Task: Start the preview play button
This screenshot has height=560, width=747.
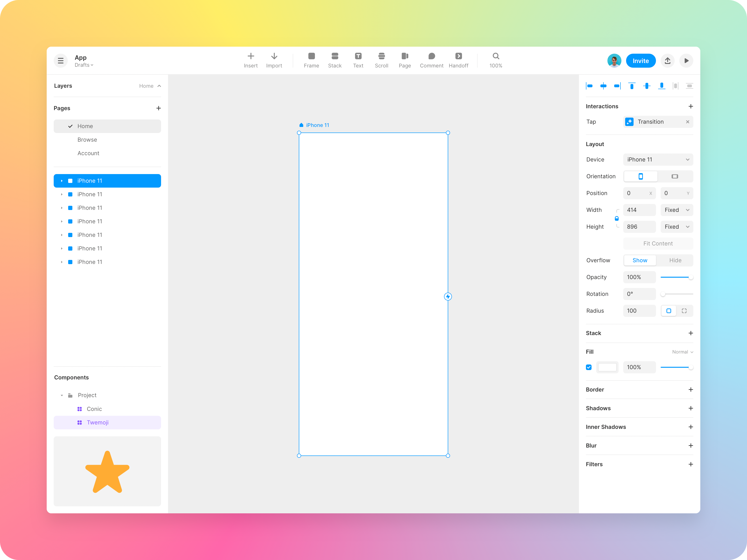Action: (x=686, y=61)
